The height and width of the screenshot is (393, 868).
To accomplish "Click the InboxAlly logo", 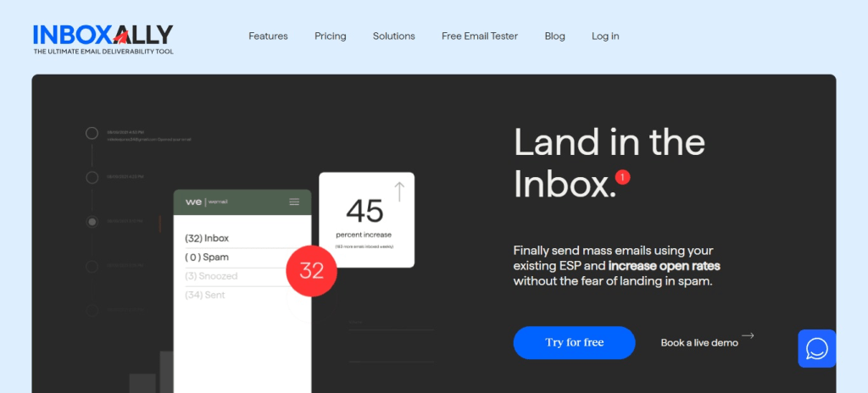I will coord(103,39).
